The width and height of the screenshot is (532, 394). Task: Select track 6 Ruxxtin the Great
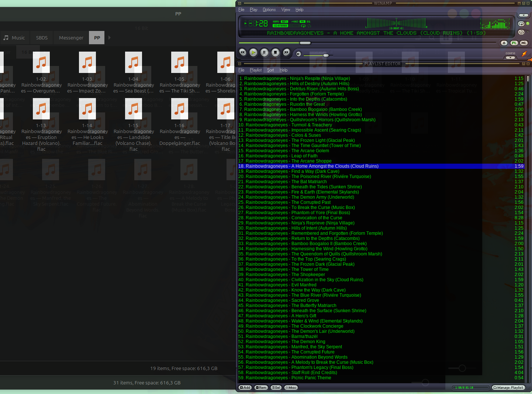(381, 104)
